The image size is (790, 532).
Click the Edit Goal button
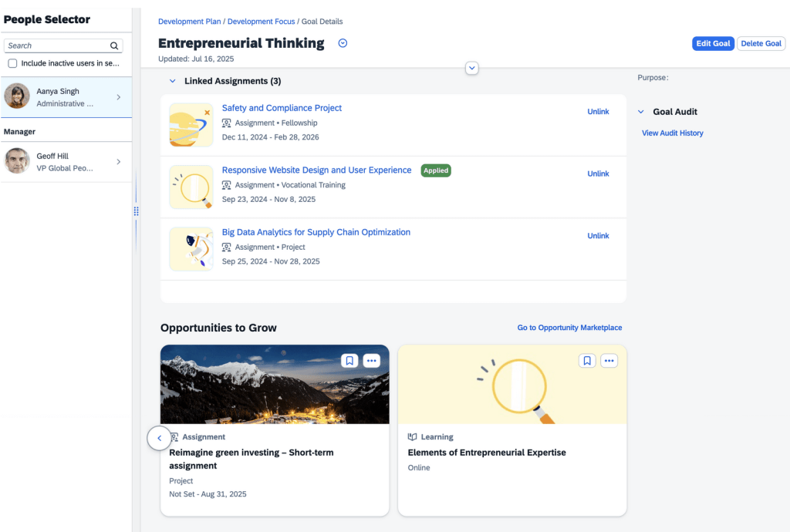coord(713,44)
